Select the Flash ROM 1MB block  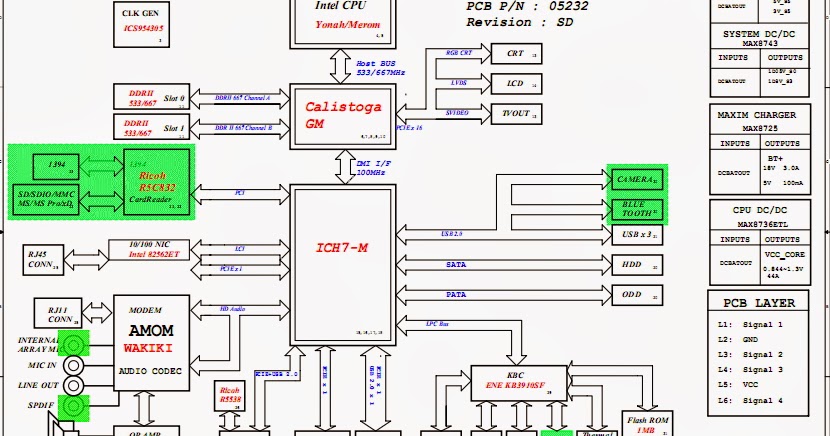coord(647,423)
